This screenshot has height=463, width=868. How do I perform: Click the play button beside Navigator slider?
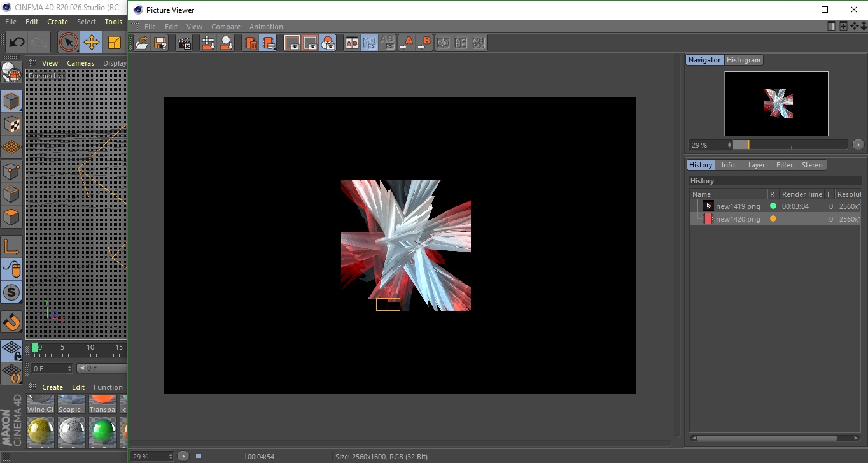point(858,145)
